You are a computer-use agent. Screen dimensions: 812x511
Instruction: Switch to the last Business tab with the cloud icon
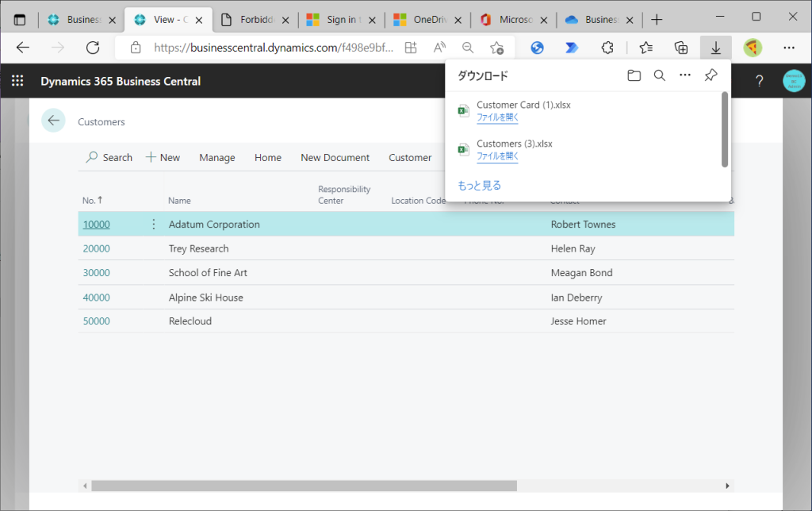point(599,20)
